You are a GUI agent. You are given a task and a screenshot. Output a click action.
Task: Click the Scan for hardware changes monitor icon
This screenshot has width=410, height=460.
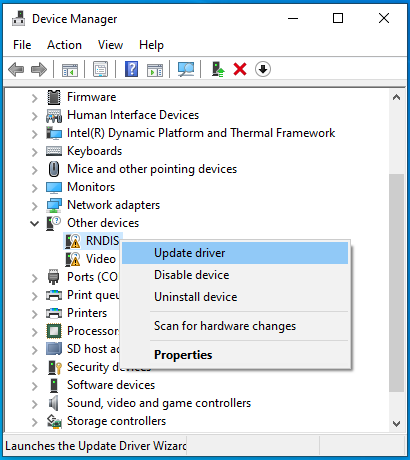coord(186,70)
